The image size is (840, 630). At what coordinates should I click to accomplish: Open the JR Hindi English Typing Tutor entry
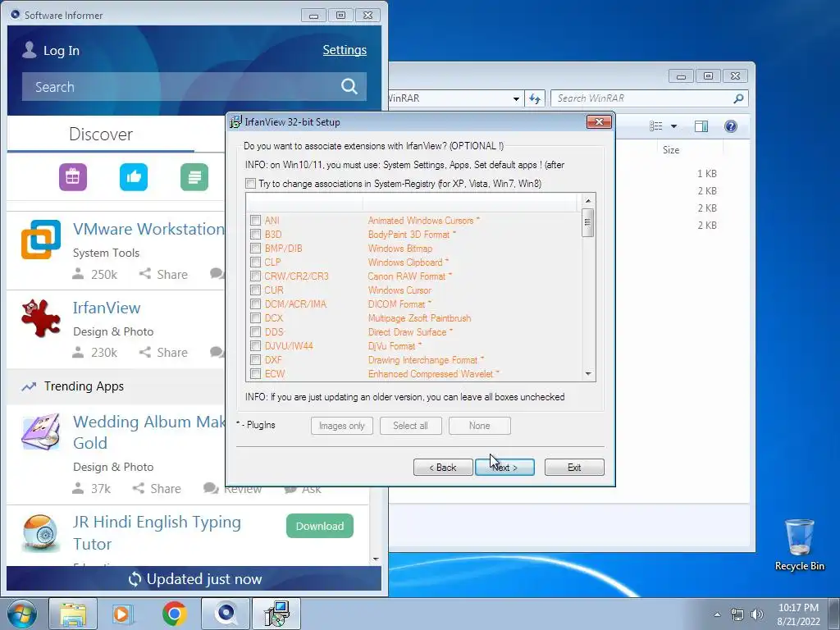click(157, 532)
